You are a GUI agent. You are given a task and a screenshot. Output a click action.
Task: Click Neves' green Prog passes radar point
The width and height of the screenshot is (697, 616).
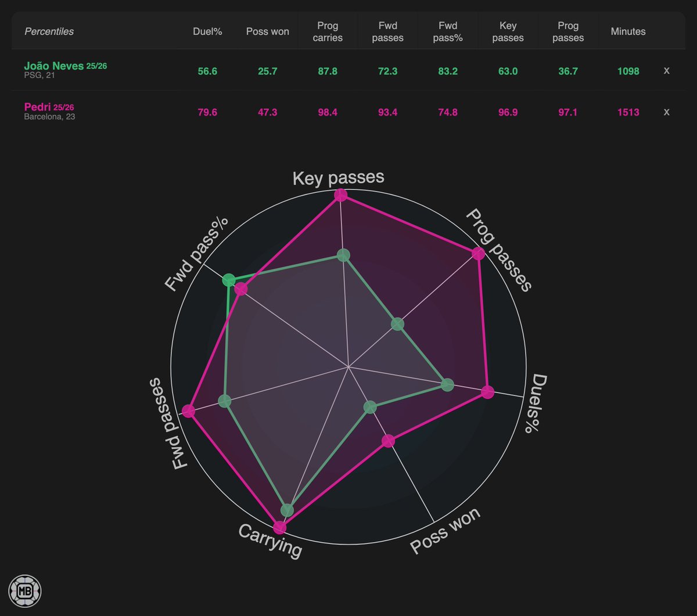(x=397, y=324)
